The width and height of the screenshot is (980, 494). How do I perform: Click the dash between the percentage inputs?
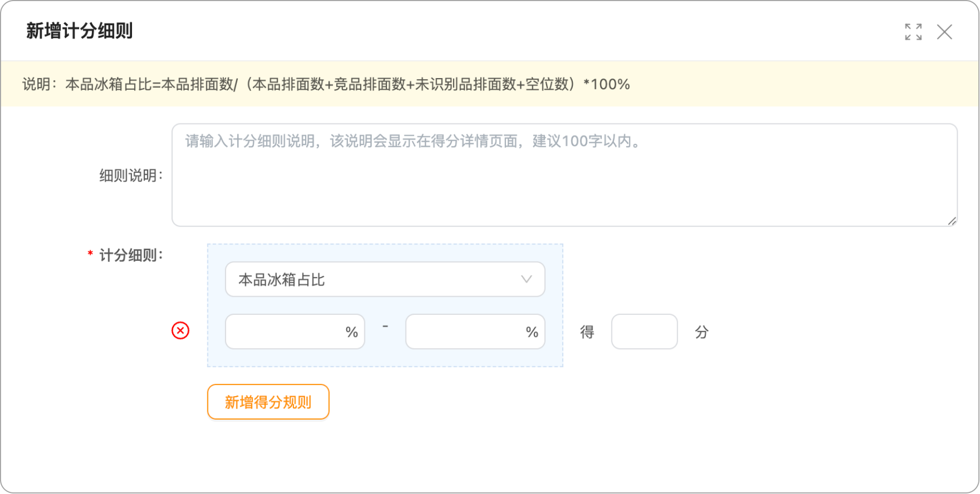point(385,326)
